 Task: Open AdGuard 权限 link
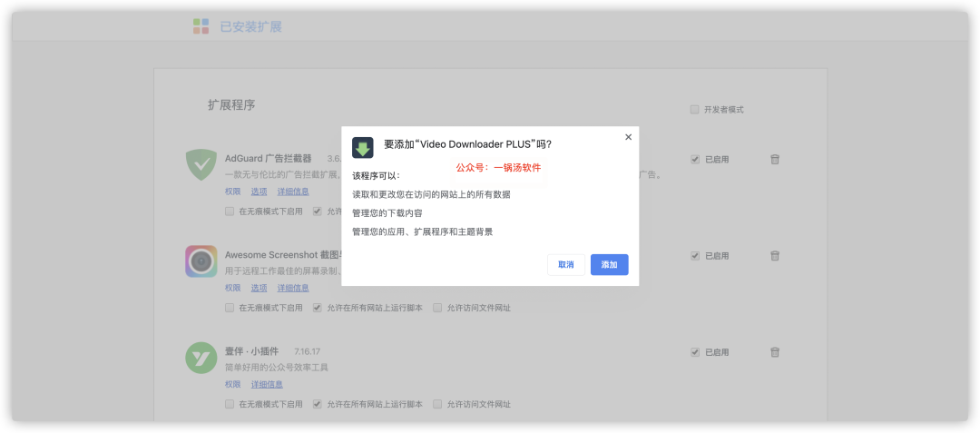pos(232,192)
